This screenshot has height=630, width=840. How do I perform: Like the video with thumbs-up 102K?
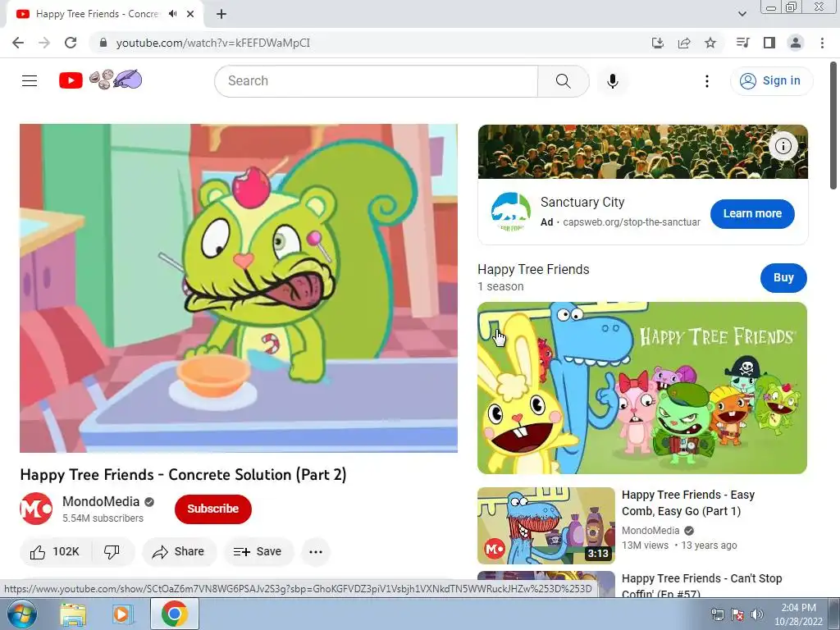pos(55,552)
